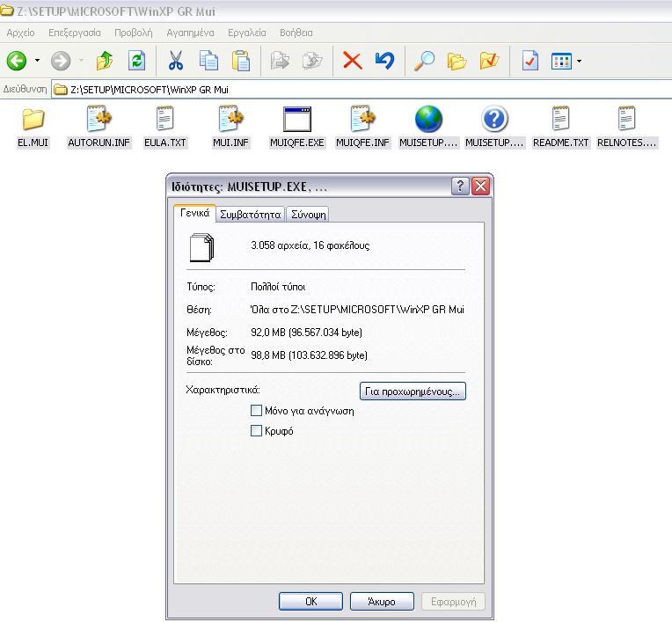Open the Views dropdown arrow
The width and height of the screenshot is (672, 622).
click(x=579, y=61)
